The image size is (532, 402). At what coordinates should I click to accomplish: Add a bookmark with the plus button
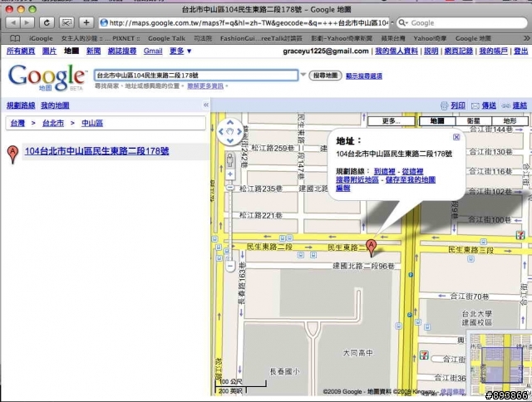86,22
